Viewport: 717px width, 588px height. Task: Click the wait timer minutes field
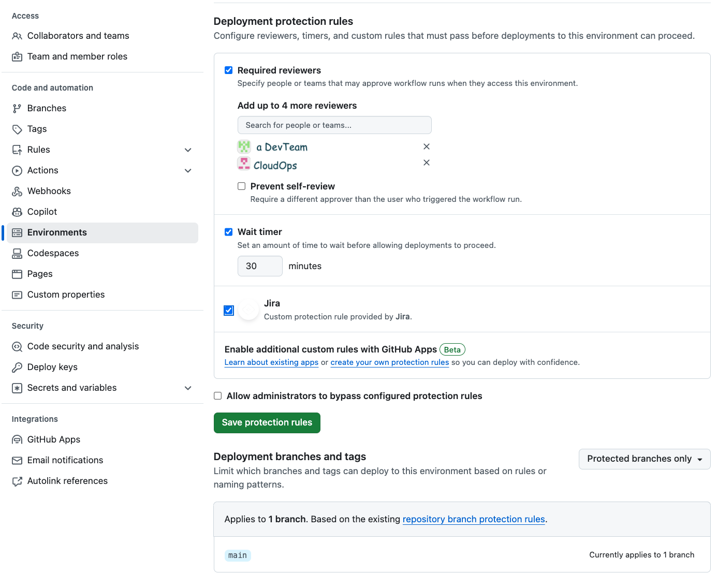(260, 266)
